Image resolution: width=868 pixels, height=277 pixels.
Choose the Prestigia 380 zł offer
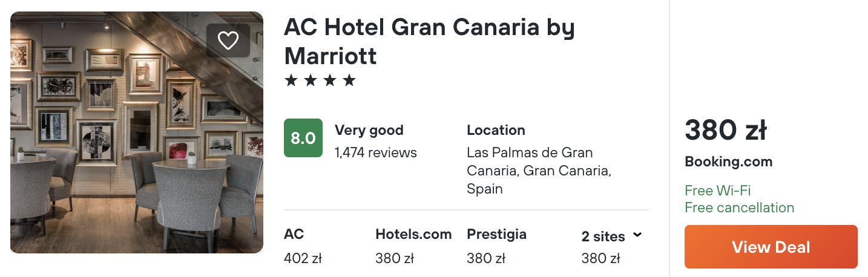[x=496, y=246]
